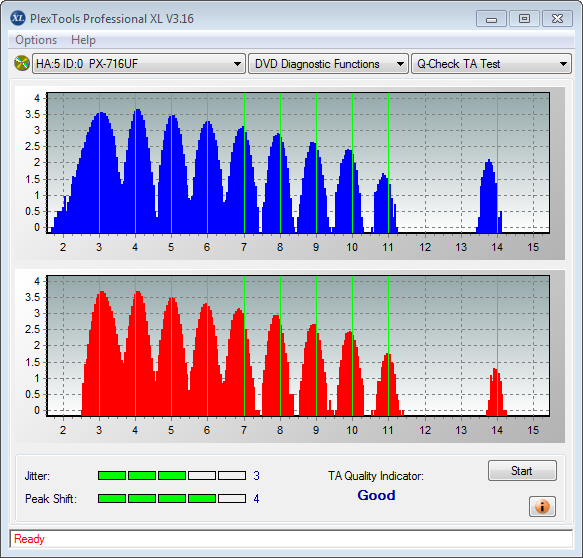Close the PlexTools Professional window

tap(557, 19)
